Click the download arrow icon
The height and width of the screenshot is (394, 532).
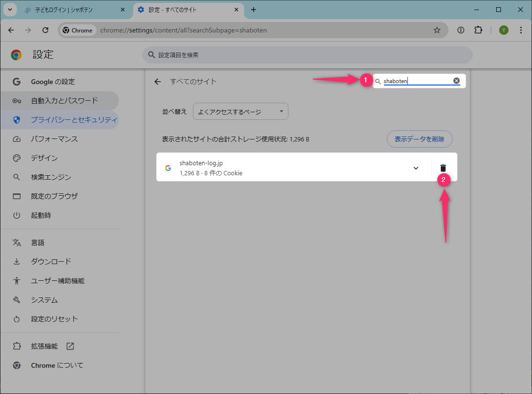pos(17,262)
